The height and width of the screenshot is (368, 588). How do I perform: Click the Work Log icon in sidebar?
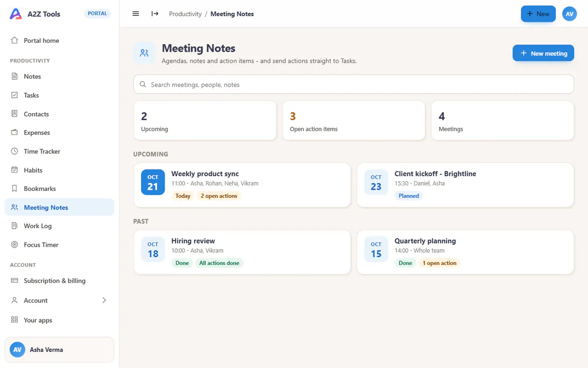pos(14,226)
